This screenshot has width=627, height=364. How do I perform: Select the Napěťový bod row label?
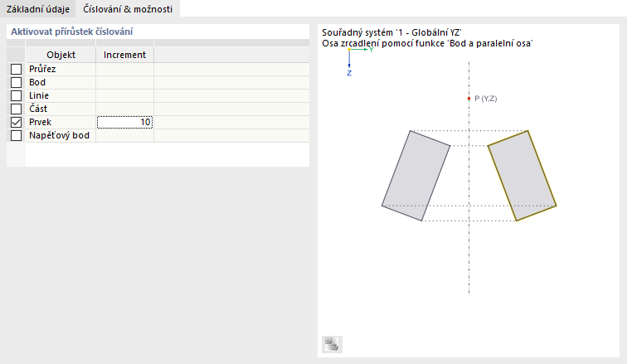point(59,136)
